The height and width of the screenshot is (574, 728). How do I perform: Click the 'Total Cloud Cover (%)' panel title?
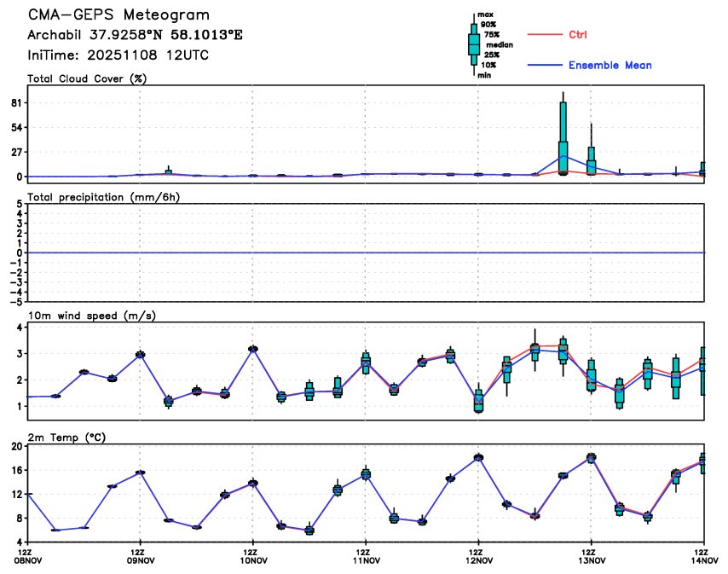(87, 79)
